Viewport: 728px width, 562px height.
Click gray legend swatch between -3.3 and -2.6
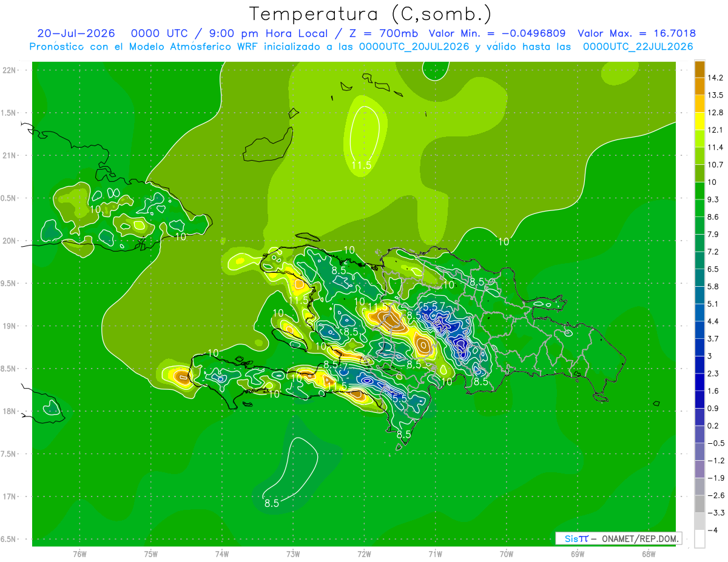[x=699, y=504]
